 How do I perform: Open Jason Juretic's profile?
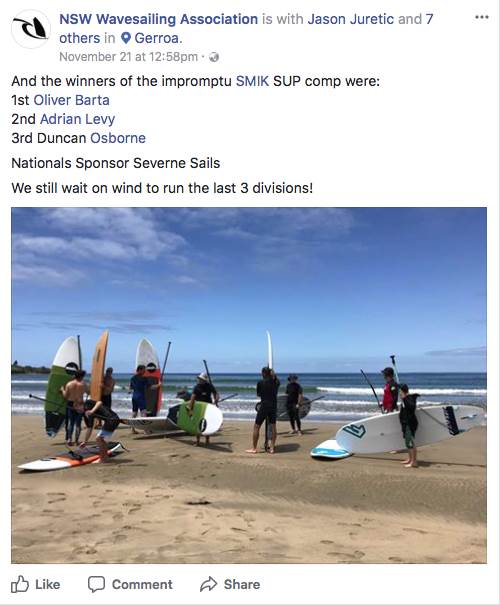(x=351, y=19)
